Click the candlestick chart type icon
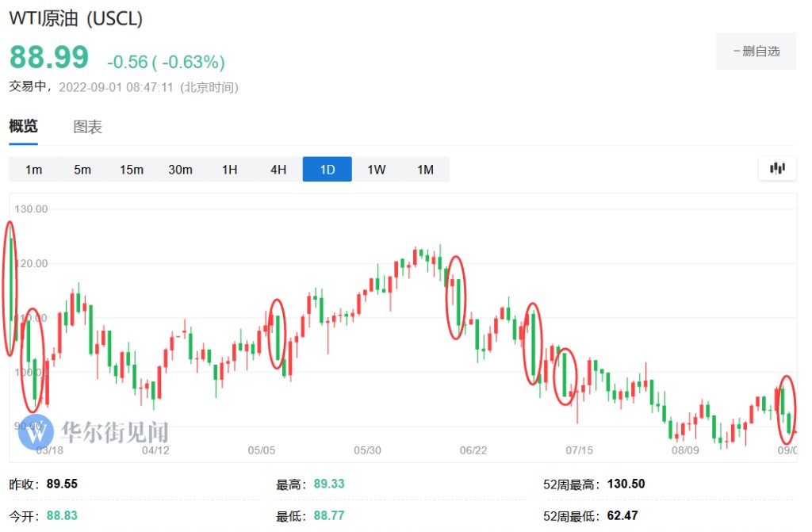Image resolution: width=812 pixels, height=532 pixels. tap(777, 168)
